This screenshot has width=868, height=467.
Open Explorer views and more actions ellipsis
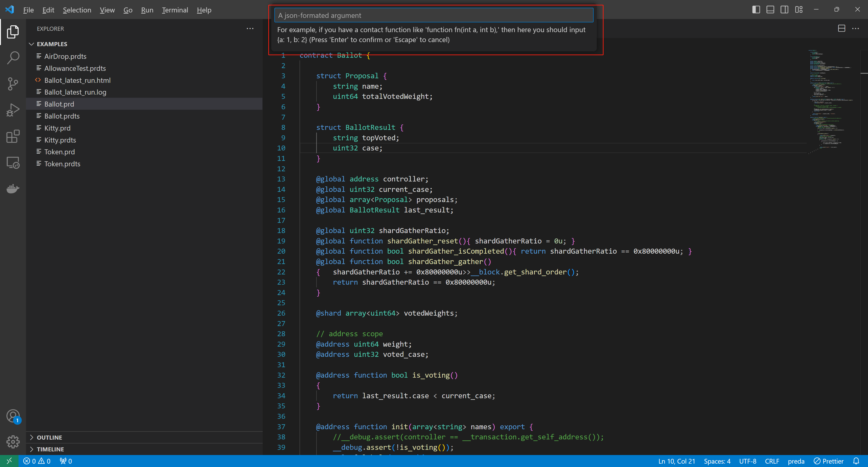[x=250, y=29]
